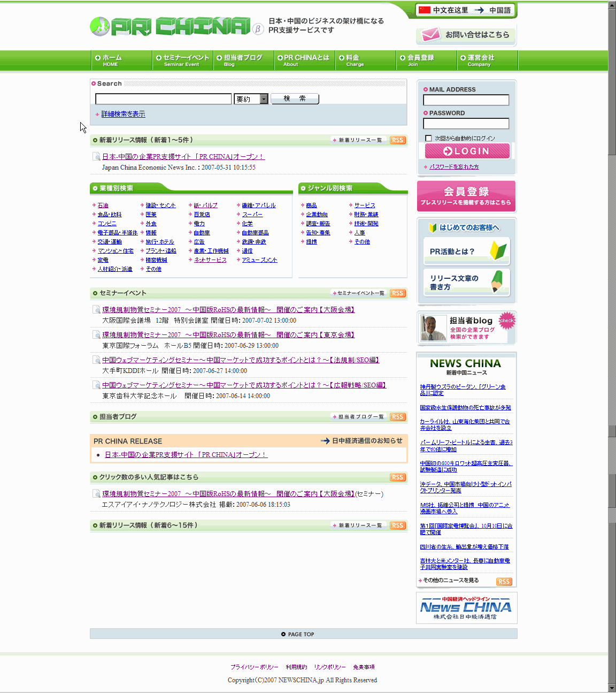The image size is (616, 693).
Task: Open the 要約 search scope dropdown
Action: tap(251, 99)
